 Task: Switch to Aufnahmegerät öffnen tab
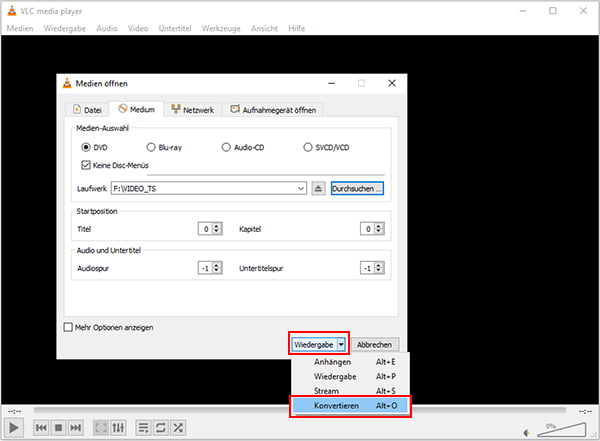coord(273,110)
